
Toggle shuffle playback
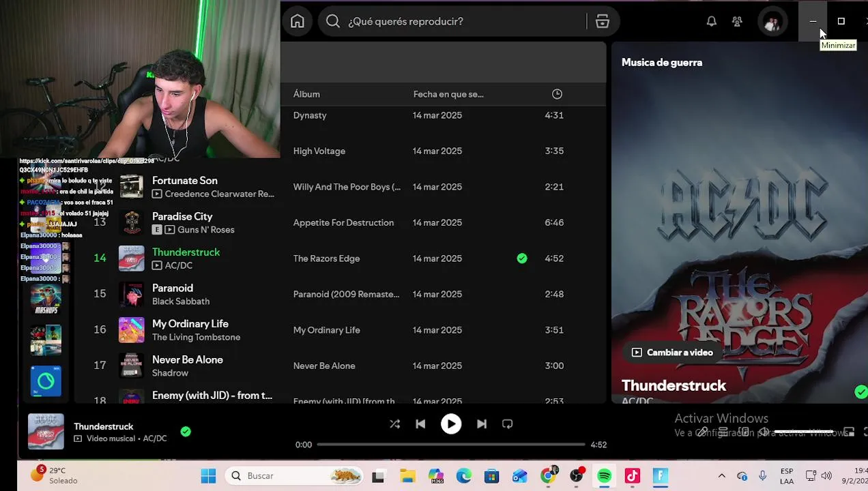pos(394,424)
